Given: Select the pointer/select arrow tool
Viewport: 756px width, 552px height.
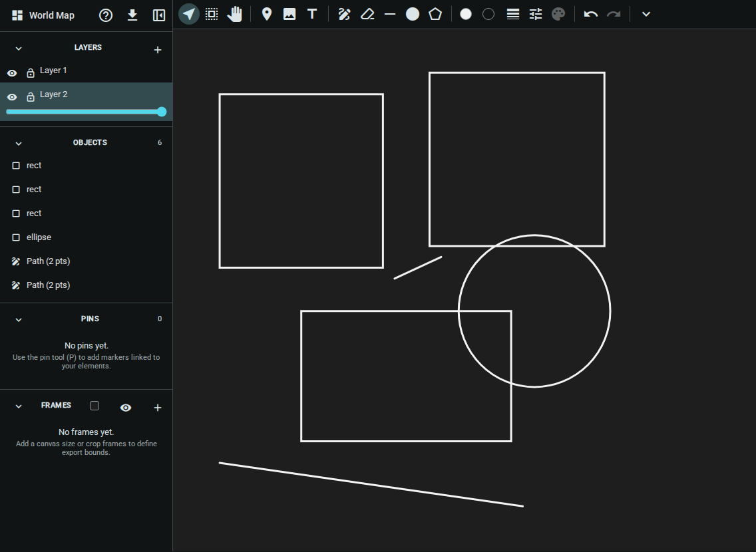Looking at the screenshot, I should pyautogui.click(x=189, y=14).
